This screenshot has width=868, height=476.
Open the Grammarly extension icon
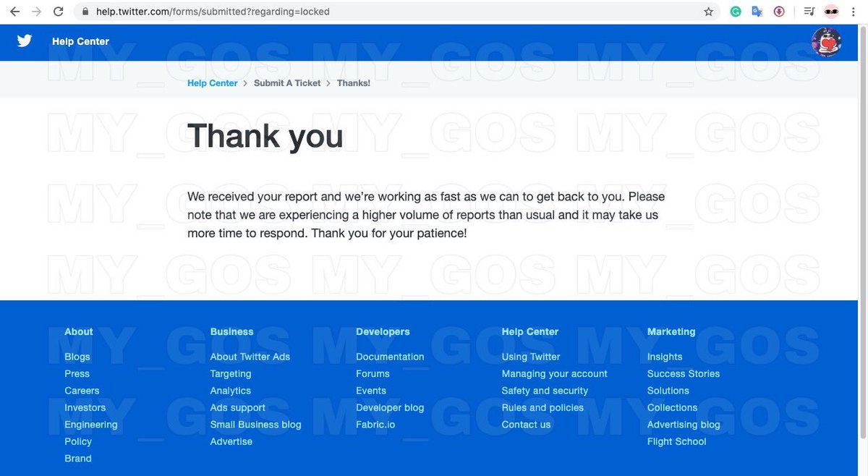(736, 12)
